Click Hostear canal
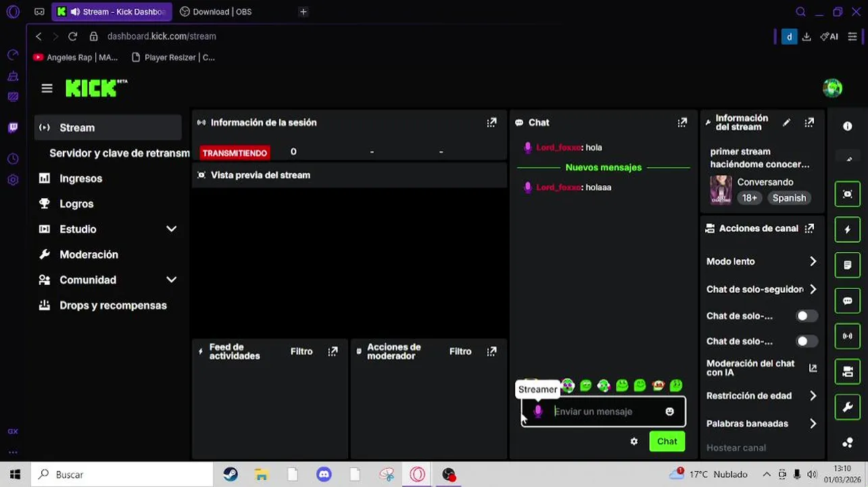Screen dimensions: 868x487 point(736,448)
